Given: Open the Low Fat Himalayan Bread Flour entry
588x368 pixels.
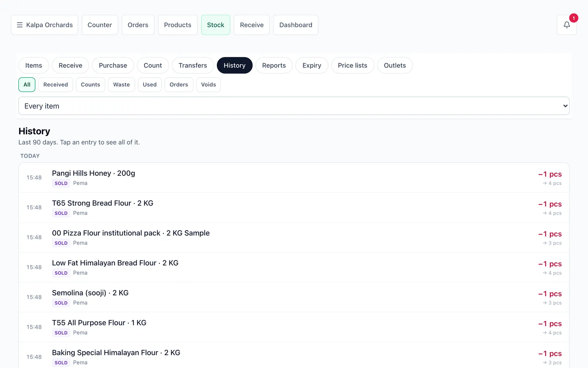Looking at the screenshot, I should [x=294, y=267].
